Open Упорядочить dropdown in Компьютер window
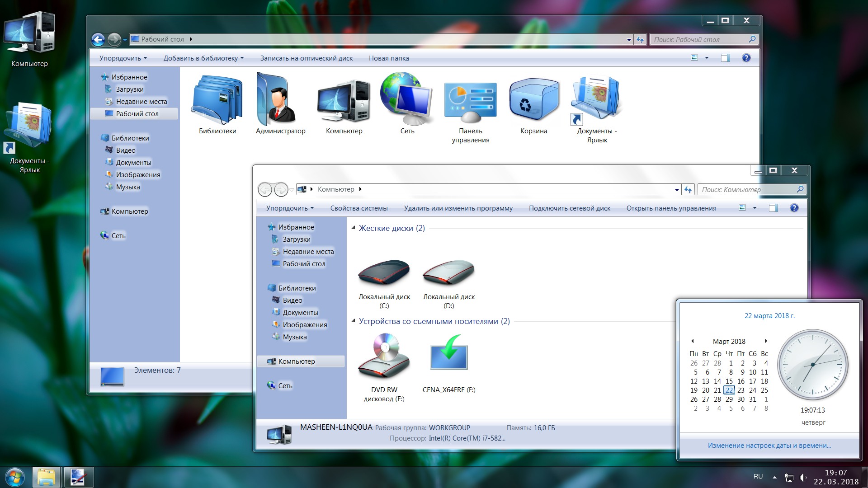Screen dimensions: 868x488 tap(290, 208)
